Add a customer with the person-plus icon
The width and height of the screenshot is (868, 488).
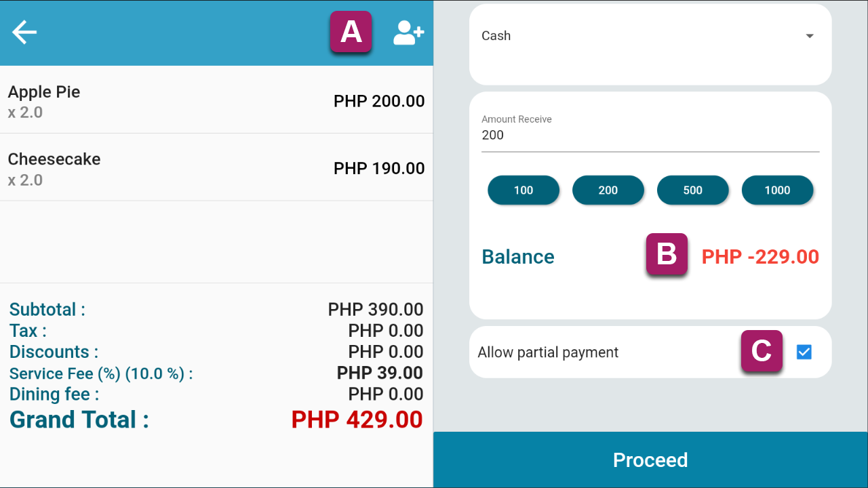click(x=408, y=33)
